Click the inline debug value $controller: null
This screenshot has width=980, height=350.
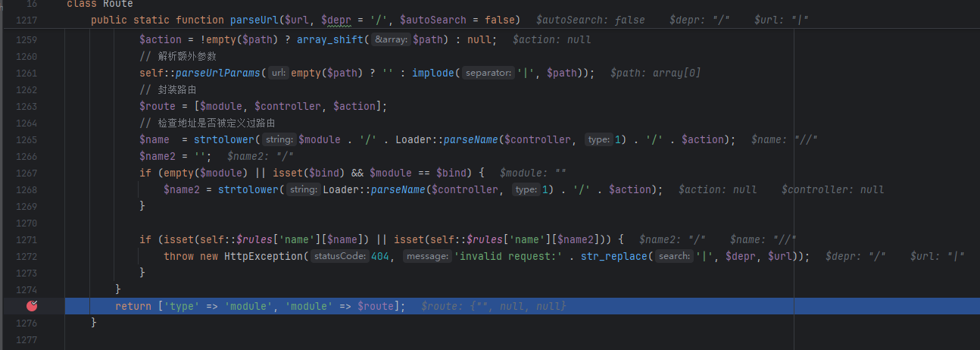pyautogui.click(x=833, y=189)
